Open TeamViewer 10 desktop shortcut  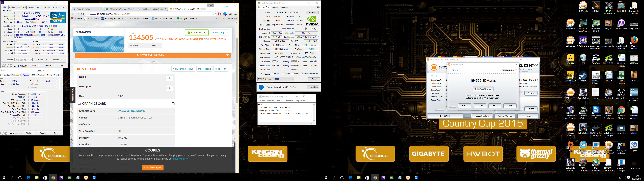point(596,113)
